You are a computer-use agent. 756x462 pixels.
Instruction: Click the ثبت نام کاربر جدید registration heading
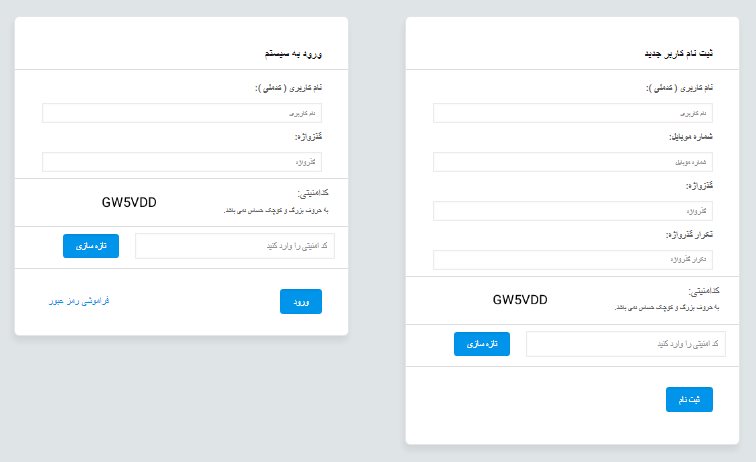[679, 54]
